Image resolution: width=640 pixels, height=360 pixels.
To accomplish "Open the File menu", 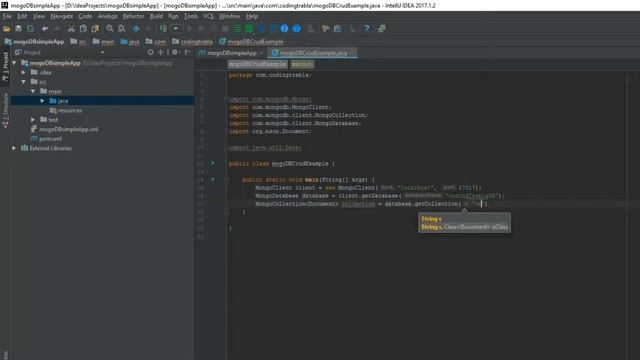I will coord(7,16).
